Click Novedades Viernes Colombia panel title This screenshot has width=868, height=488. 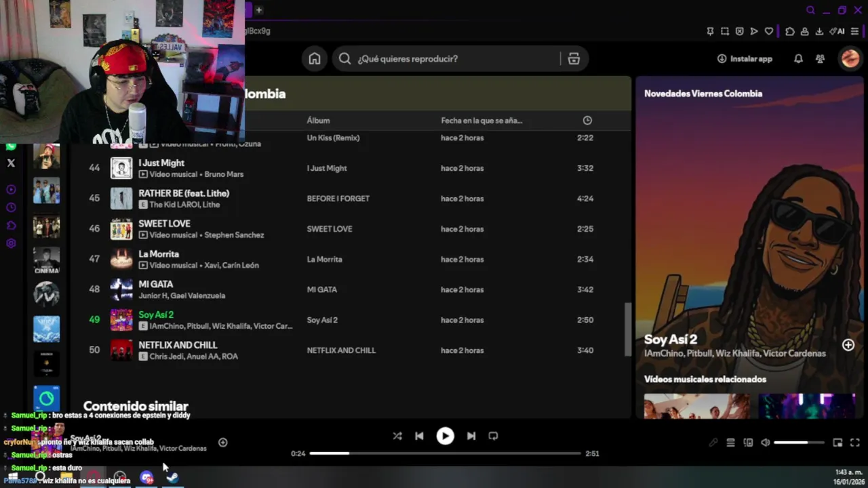point(703,94)
